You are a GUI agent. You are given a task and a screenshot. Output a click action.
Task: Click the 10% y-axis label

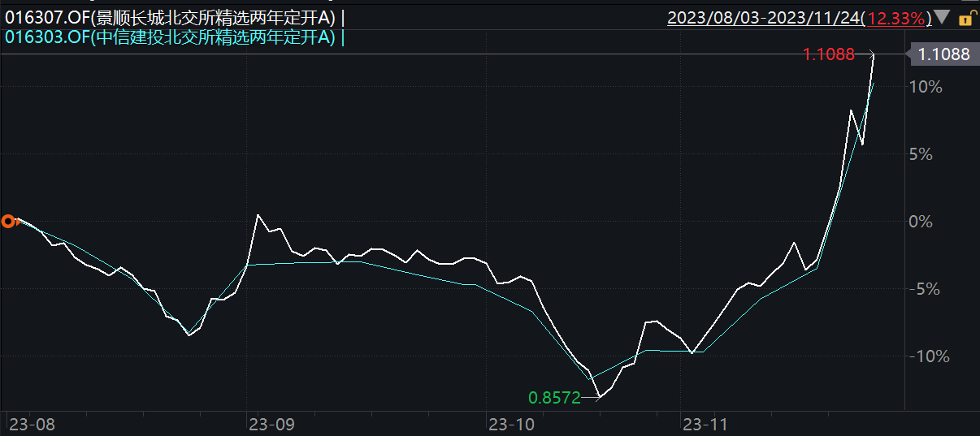pyautogui.click(x=927, y=87)
